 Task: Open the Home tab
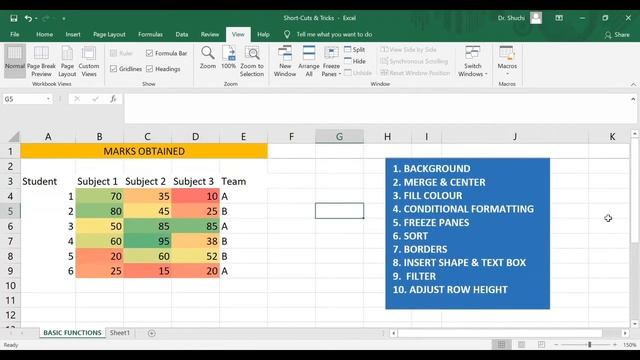(44, 34)
